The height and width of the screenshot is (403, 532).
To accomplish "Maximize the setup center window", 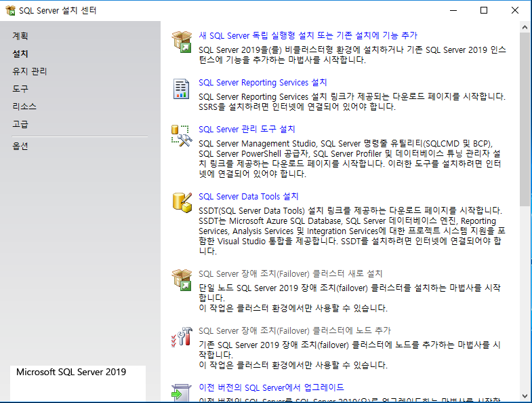I will click(484, 11).
